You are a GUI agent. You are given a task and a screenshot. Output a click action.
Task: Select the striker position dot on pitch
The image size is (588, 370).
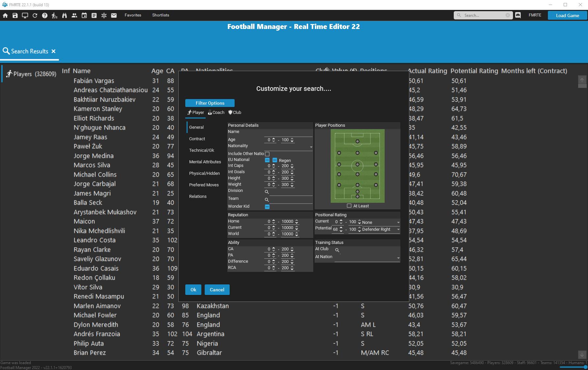[x=357, y=142]
